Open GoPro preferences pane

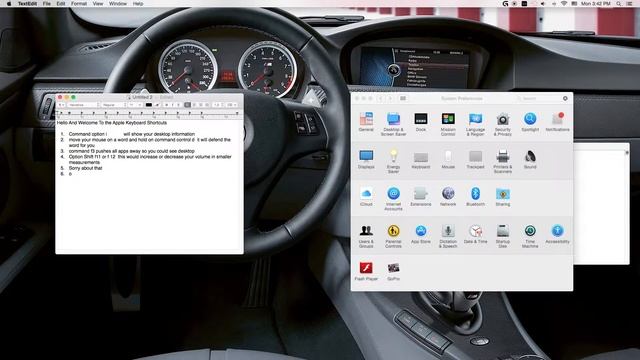pyautogui.click(x=393, y=271)
